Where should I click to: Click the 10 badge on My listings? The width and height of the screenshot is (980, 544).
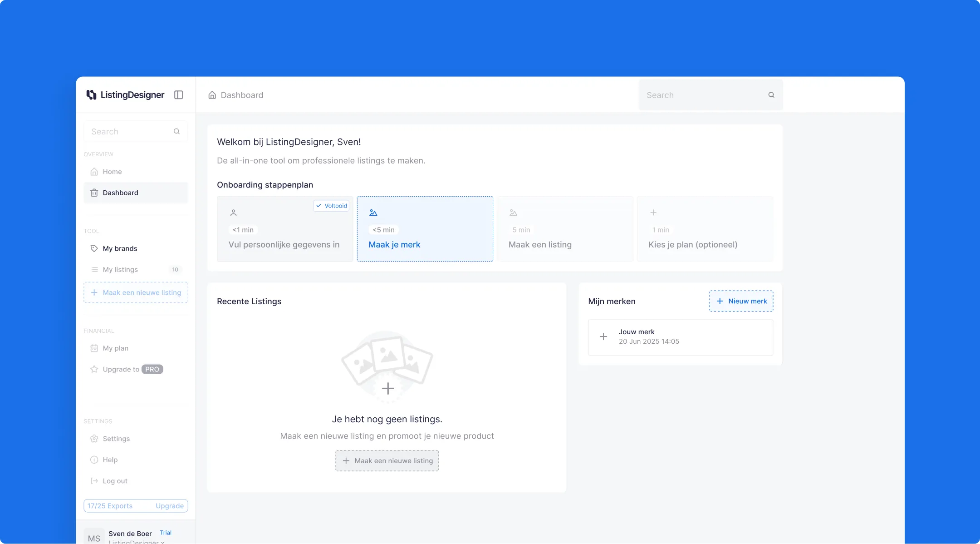175,269
